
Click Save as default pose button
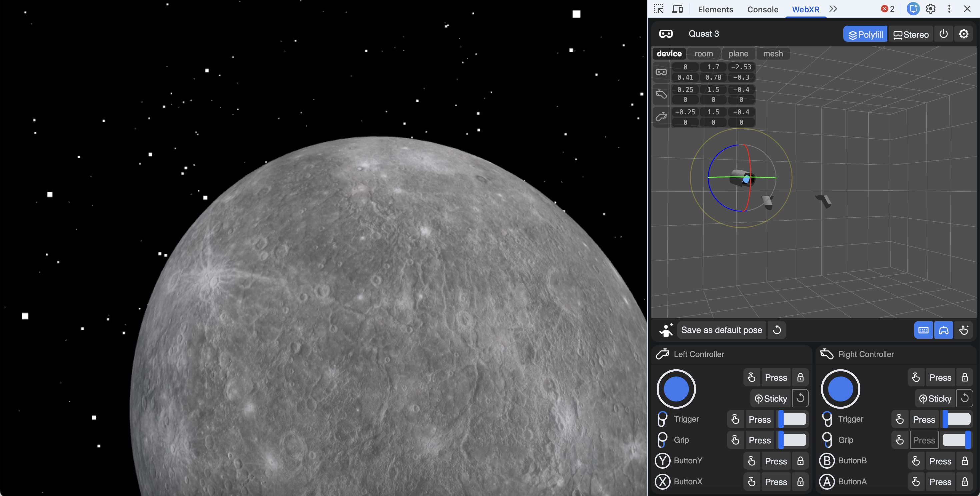(x=721, y=330)
